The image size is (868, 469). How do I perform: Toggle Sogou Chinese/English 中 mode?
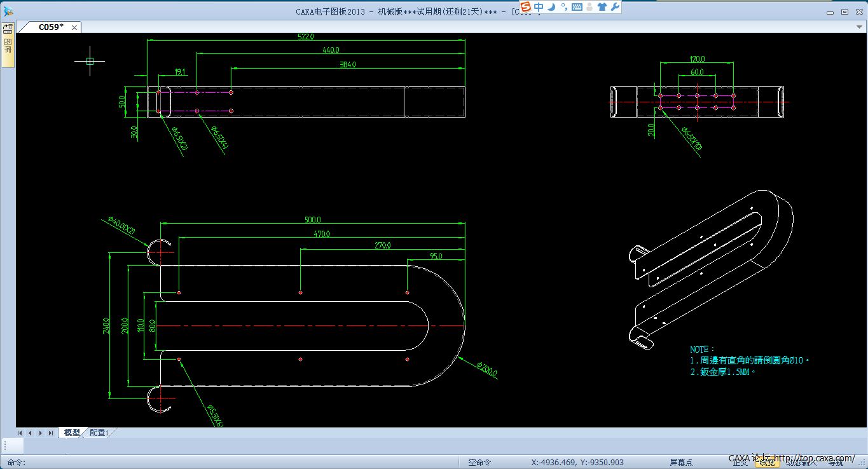(x=539, y=7)
